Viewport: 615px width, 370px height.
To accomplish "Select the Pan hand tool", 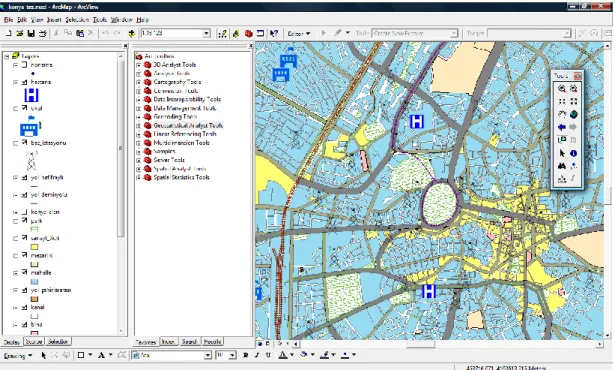I will [562, 115].
